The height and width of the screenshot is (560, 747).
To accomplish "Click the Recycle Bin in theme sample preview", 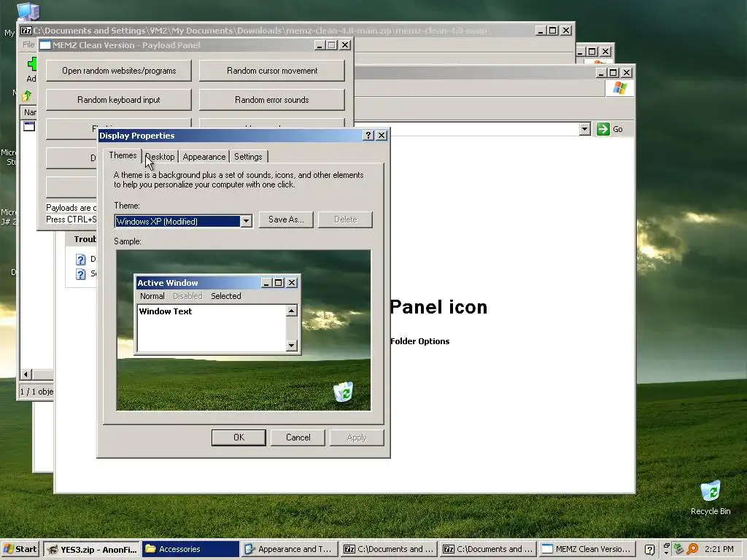I will 344,392.
